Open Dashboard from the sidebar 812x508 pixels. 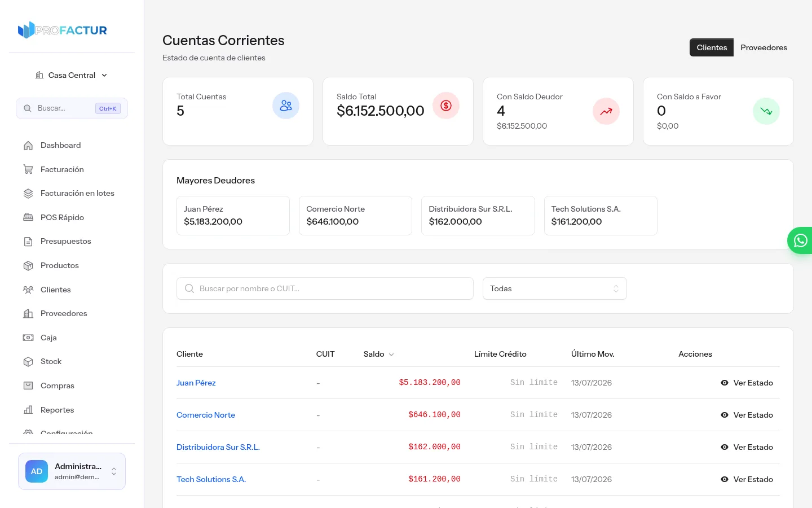[72, 146]
